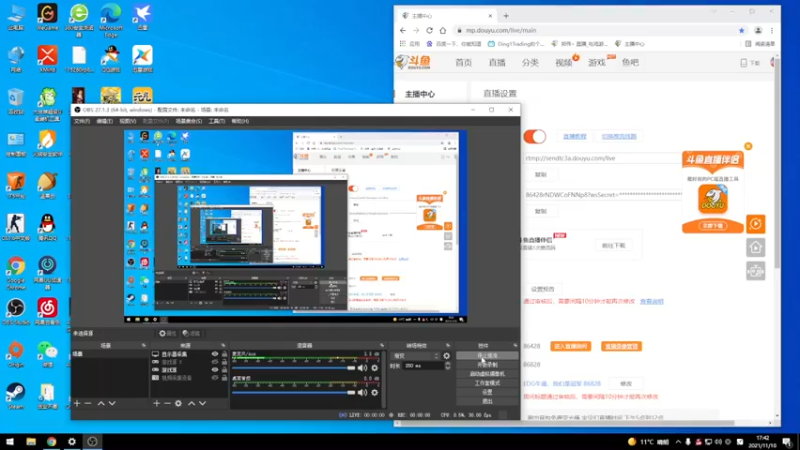This screenshot has width=800, height=450.
Task: Adjust Mic/Aux volume slider
Action: [293, 368]
